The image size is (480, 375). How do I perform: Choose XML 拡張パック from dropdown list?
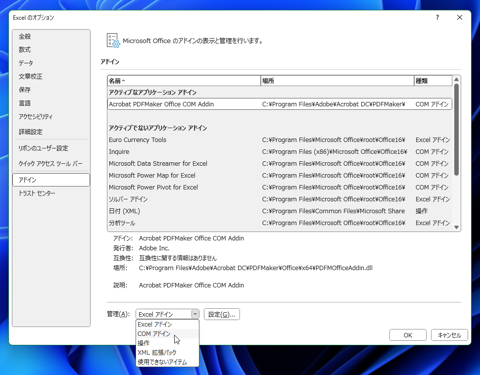(167, 352)
